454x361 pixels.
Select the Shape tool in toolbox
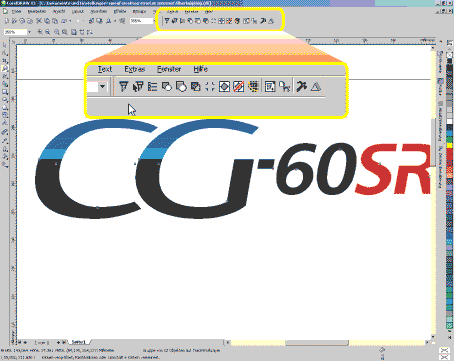(x=5, y=53)
